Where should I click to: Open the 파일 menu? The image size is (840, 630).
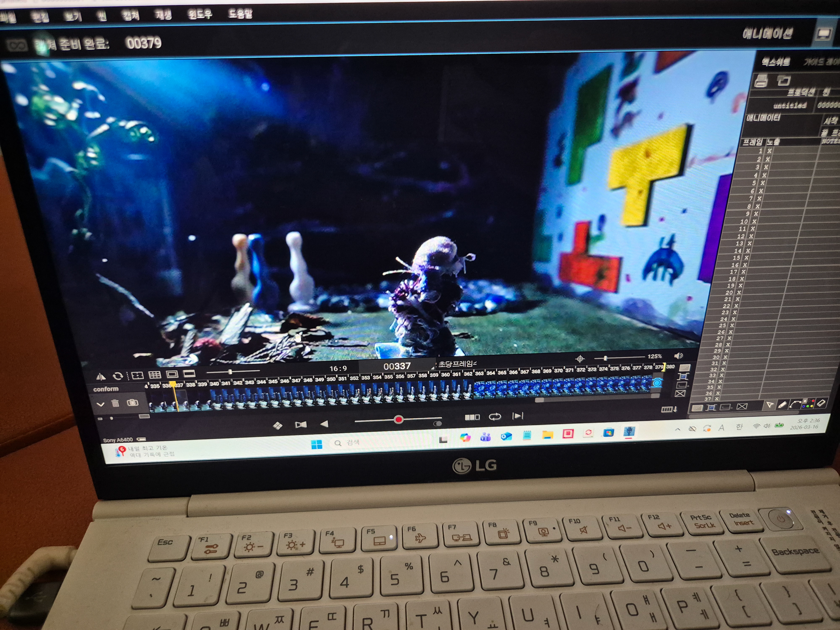[x=8, y=17]
